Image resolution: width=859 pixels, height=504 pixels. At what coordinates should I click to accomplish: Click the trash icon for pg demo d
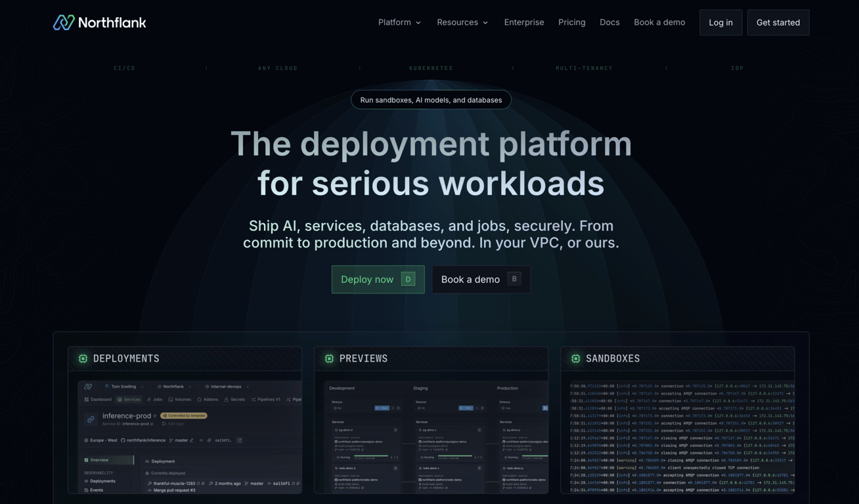pos(395,430)
